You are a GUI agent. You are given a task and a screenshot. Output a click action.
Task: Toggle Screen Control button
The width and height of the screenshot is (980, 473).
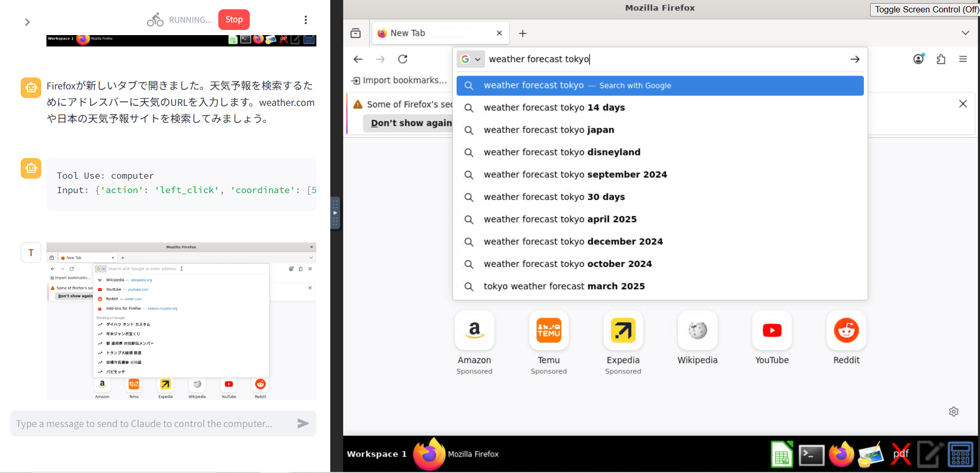925,9
